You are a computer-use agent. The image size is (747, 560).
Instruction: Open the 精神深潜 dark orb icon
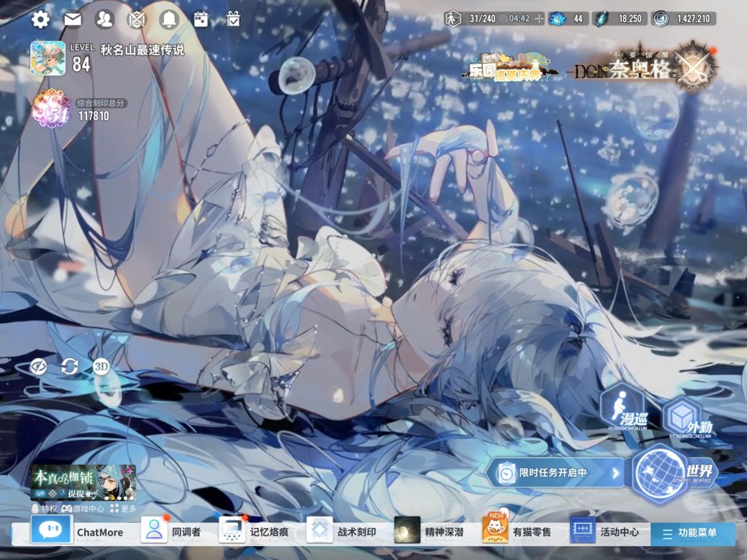[x=407, y=530]
